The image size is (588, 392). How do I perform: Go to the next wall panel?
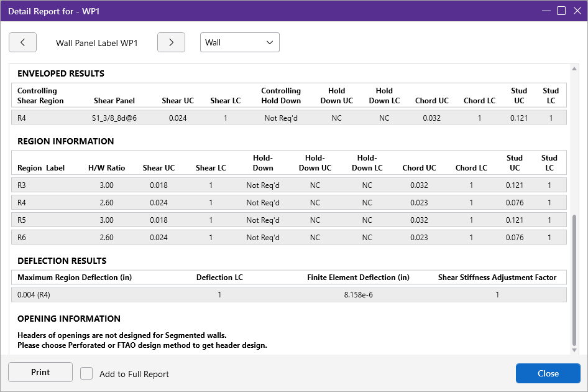click(172, 42)
